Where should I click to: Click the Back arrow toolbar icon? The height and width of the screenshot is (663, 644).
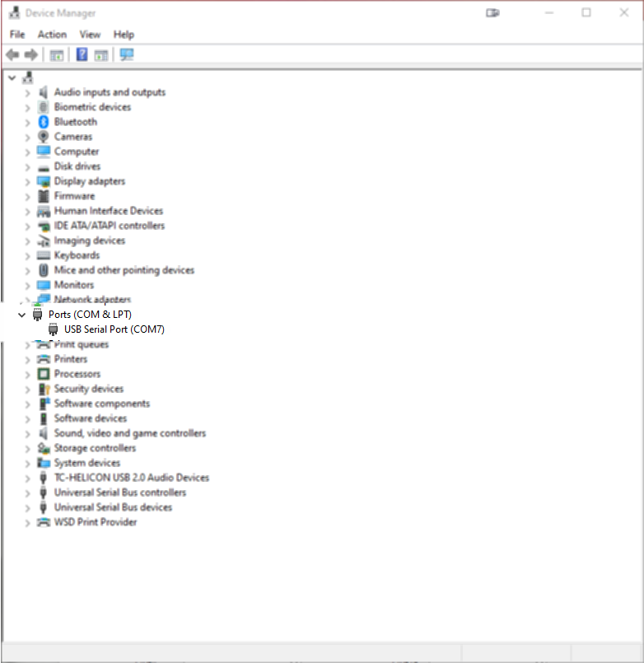[12, 54]
